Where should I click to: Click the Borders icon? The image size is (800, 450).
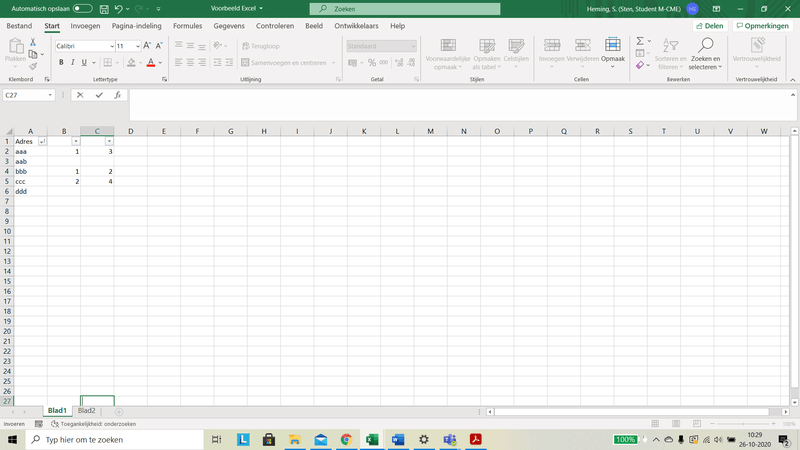[108, 62]
